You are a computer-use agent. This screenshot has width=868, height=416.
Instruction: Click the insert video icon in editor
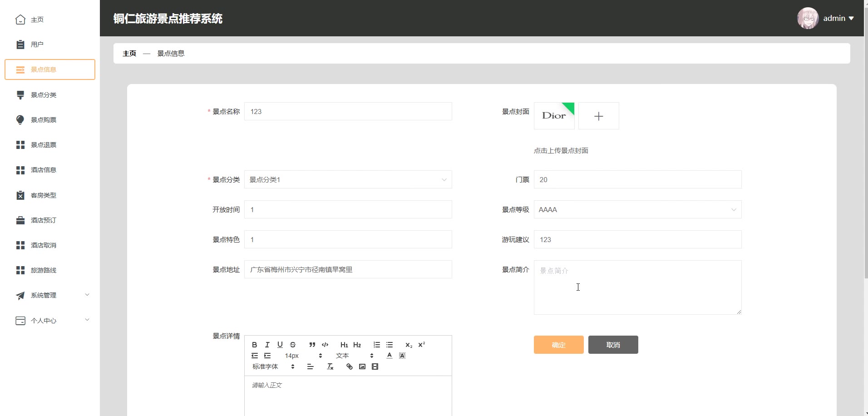(375, 366)
